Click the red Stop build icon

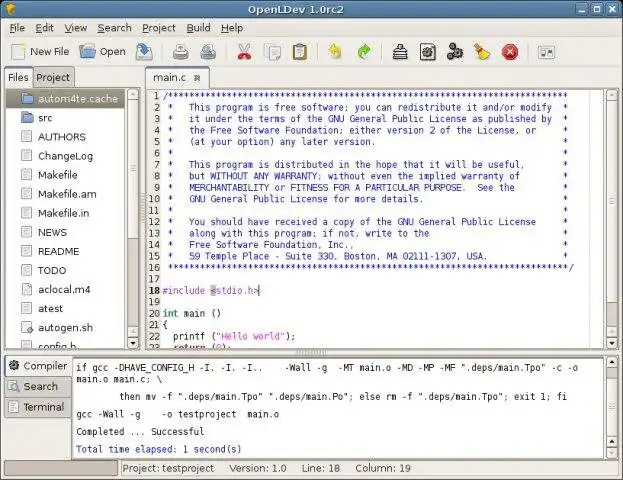point(510,52)
